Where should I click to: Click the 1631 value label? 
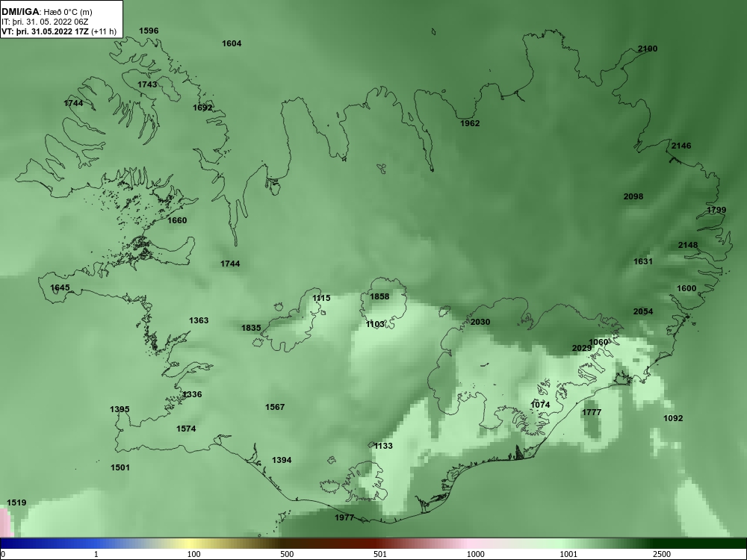tap(643, 261)
